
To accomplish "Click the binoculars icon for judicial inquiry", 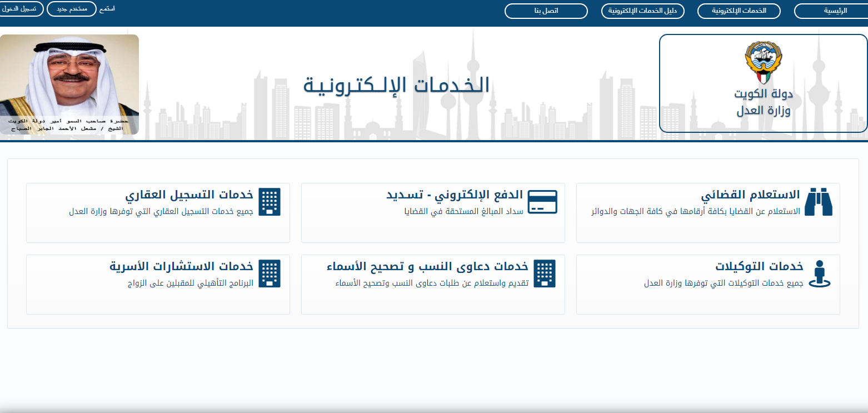I will point(818,202).
